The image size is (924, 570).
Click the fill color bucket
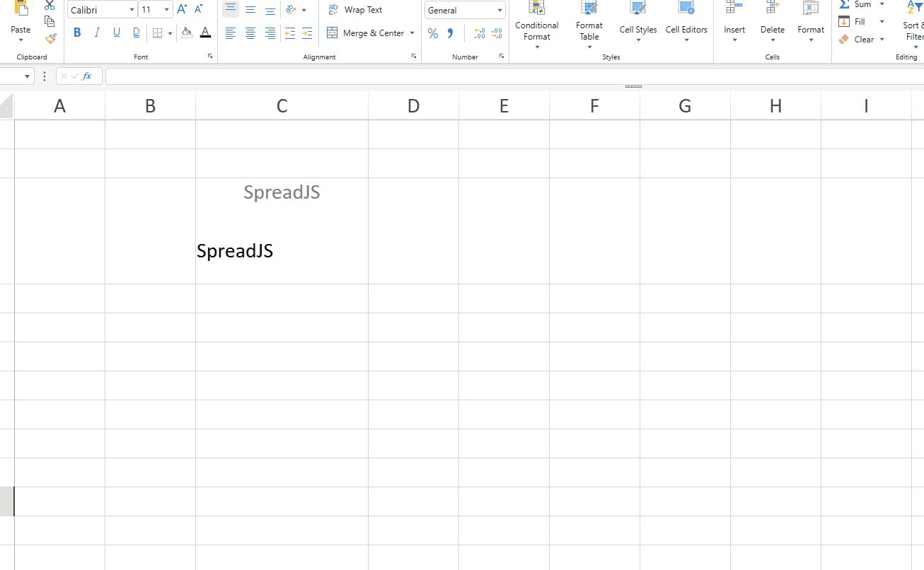click(x=187, y=33)
